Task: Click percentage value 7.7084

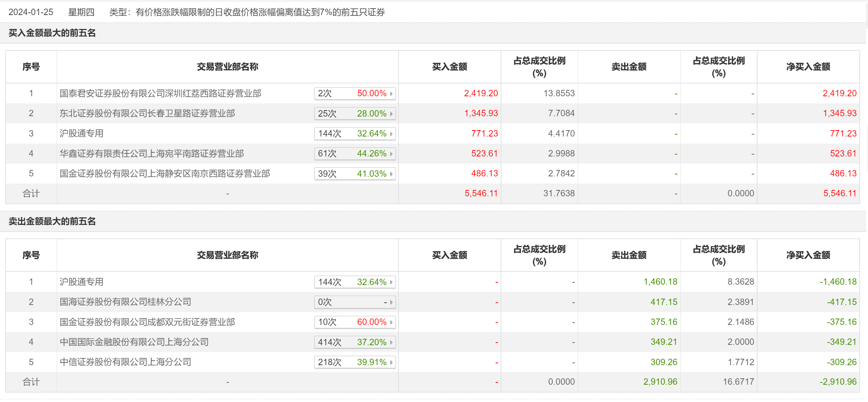Action: click(561, 113)
